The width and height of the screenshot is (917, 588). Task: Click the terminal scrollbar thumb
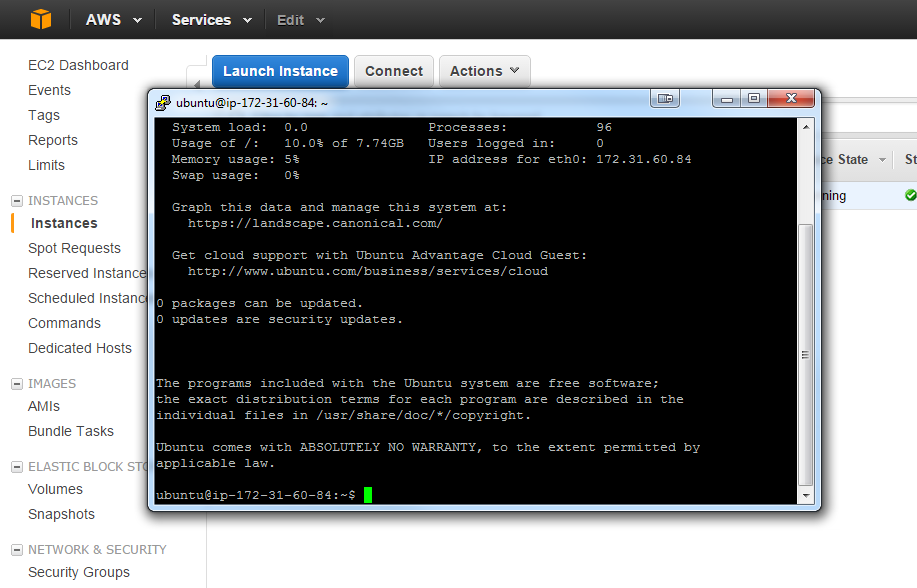tap(806, 355)
